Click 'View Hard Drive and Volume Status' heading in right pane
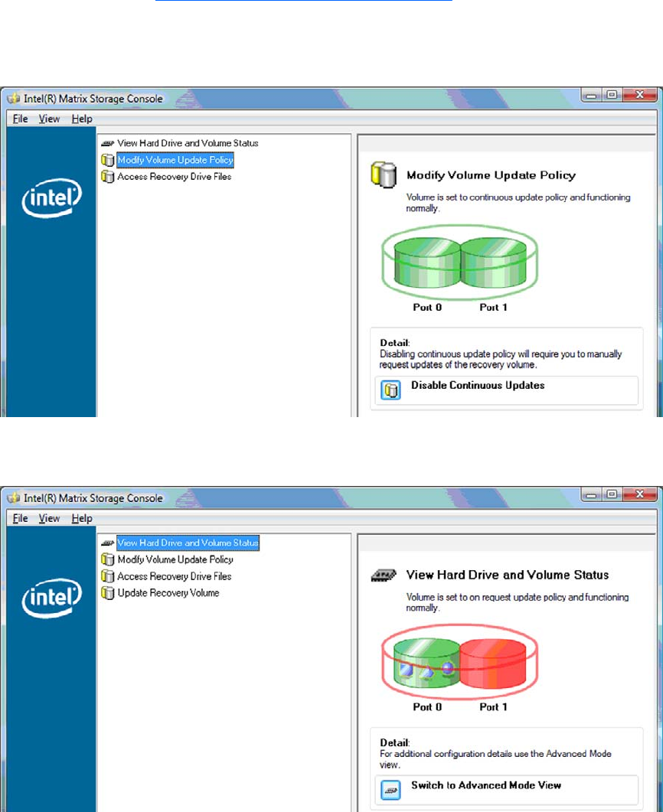Screen dimensions: 663x812 click(x=508, y=575)
